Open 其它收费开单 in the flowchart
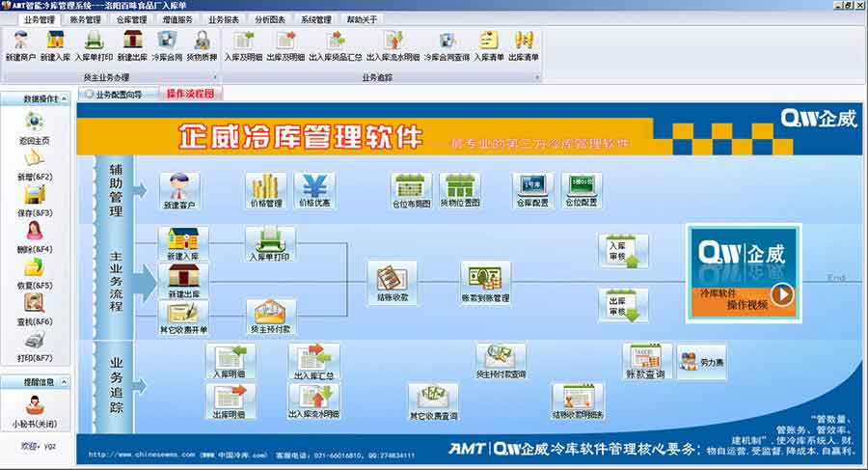The height and width of the screenshot is (470, 868). pyautogui.click(x=183, y=318)
